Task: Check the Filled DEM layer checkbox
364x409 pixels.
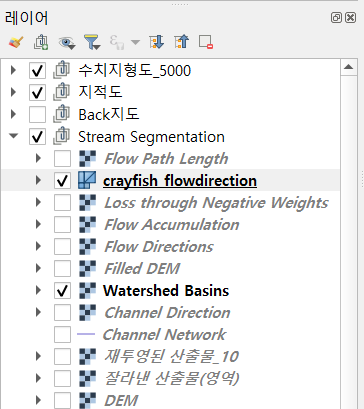Action: 62,268
